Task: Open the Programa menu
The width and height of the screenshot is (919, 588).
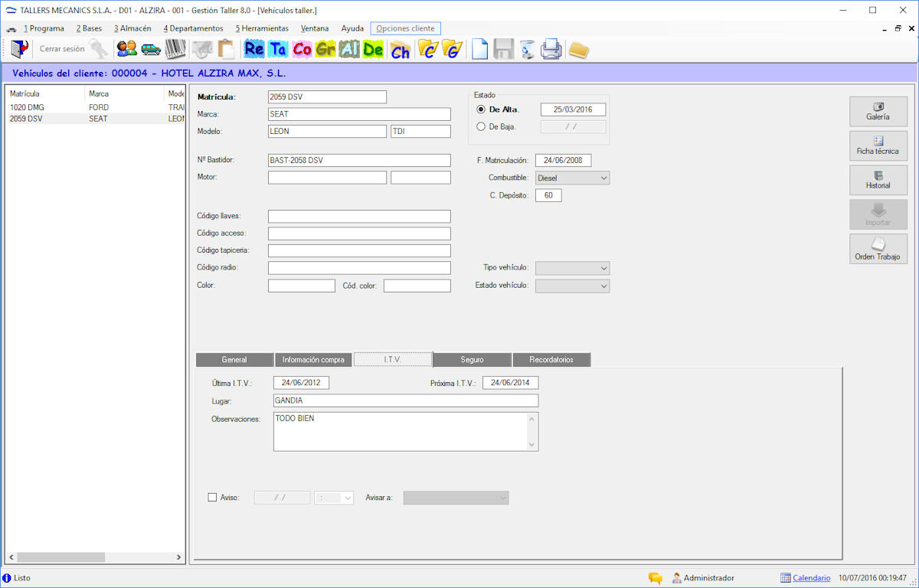Action: pos(44,28)
